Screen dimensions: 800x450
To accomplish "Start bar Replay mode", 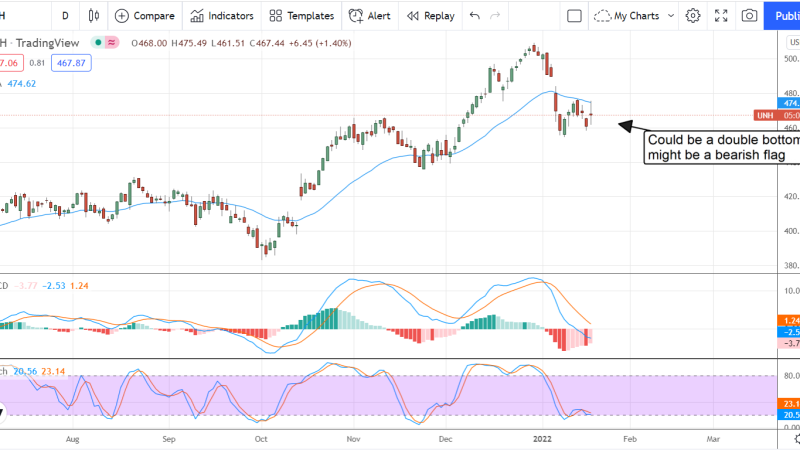I will pyautogui.click(x=430, y=16).
